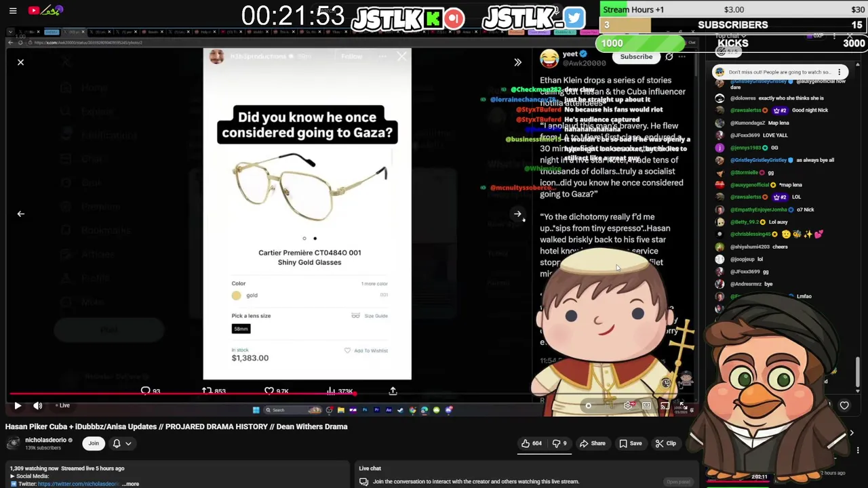Viewport: 868px width, 488px height.
Task: Open the Size Guide link
Action: (x=370, y=316)
